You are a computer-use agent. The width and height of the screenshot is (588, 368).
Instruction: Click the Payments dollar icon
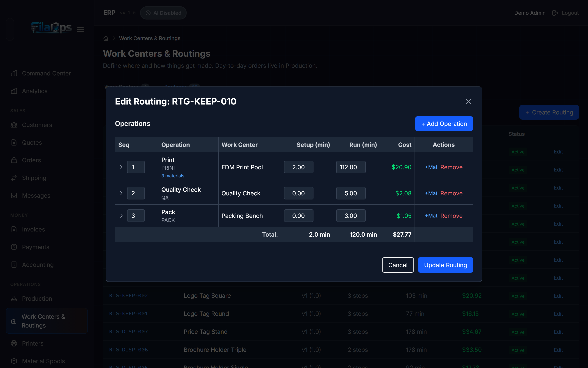pyautogui.click(x=14, y=247)
